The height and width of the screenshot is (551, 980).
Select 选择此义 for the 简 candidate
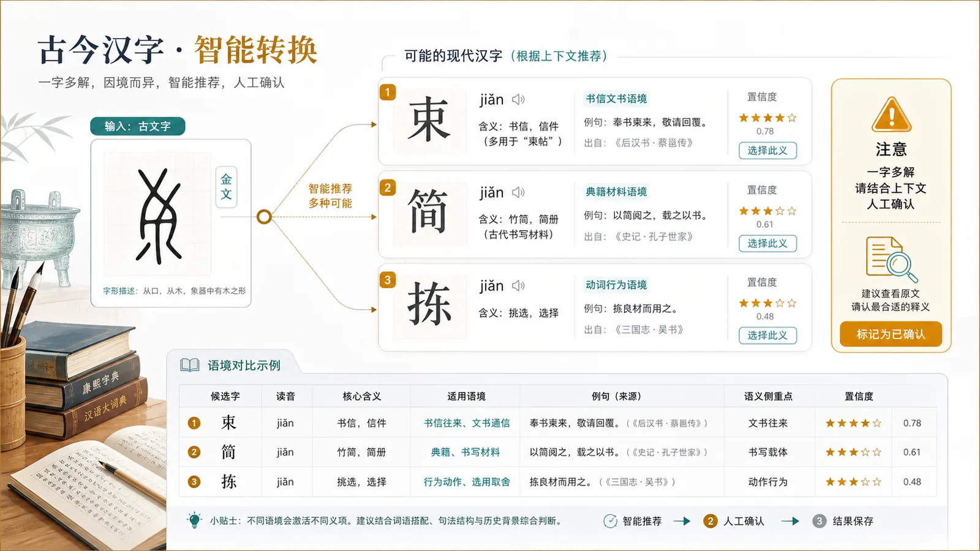[x=767, y=244]
